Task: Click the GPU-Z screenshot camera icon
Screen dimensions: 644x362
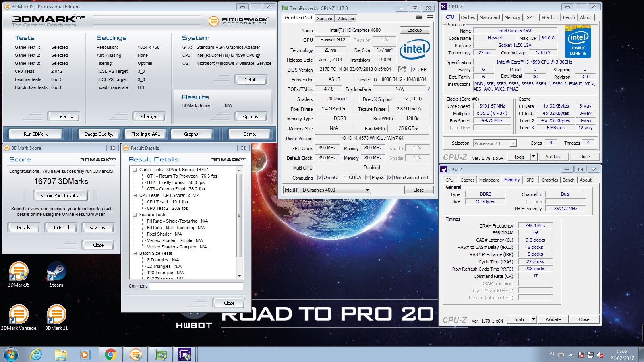Action: [419, 18]
